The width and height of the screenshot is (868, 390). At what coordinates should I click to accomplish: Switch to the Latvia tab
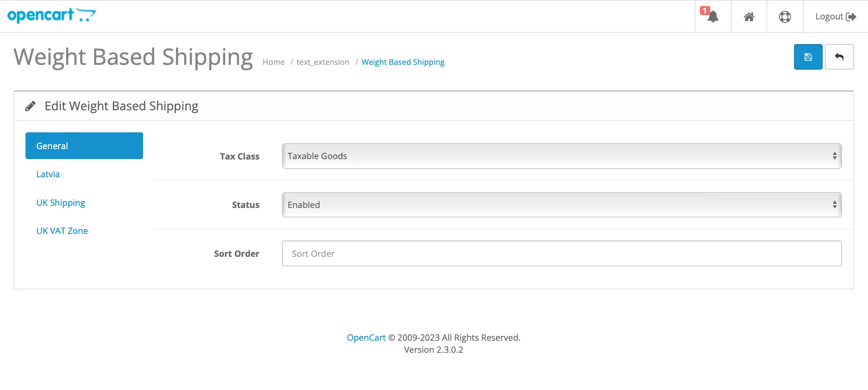coord(48,174)
